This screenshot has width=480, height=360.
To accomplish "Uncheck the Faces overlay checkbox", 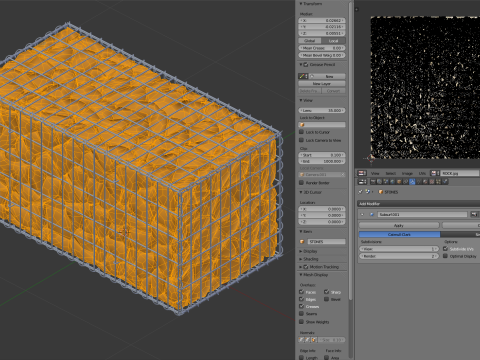I will (x=301, y=292).
